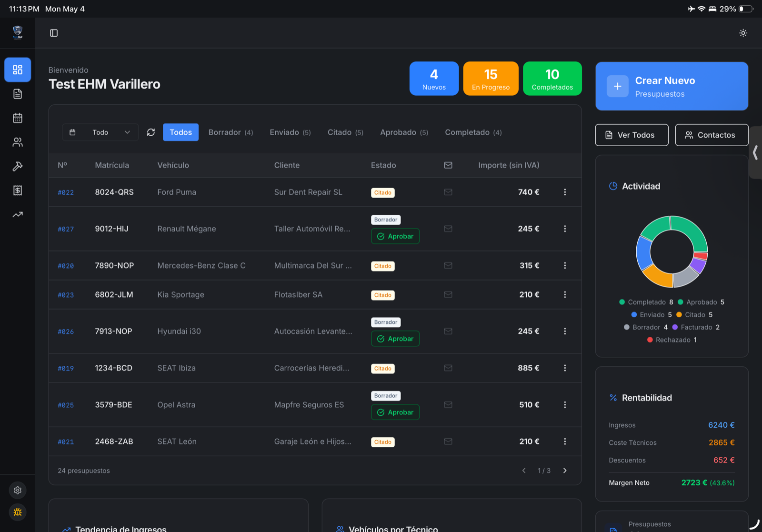
Task: Click the Wi-Fi icon in status bar
Action: (x=702, y=9)
